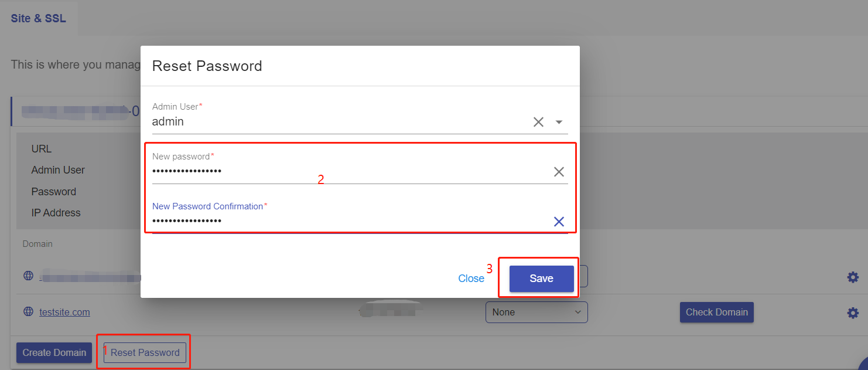Switch to the Site & SSL tab

pyautogui.click(x=39, y=18)
